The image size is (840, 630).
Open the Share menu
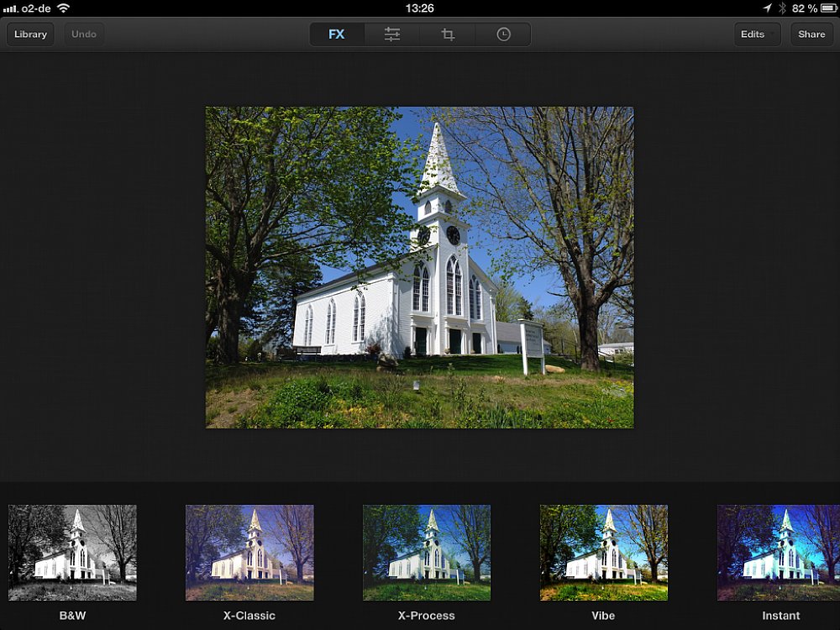[811, 34]
